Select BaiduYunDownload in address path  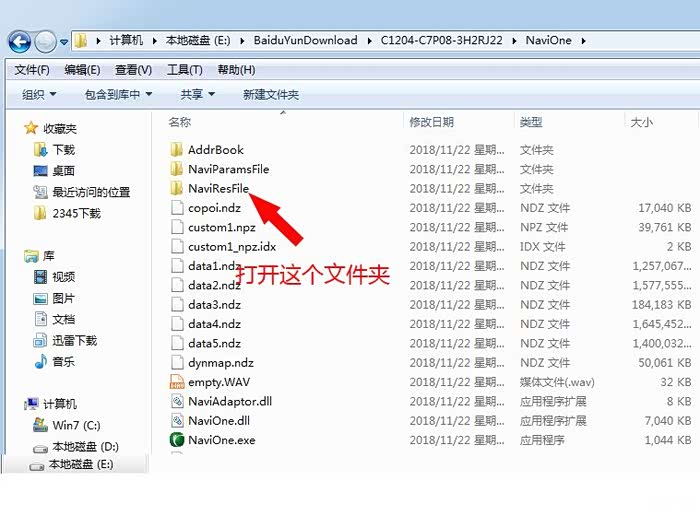pyautogui.click(x=305, y=41)
